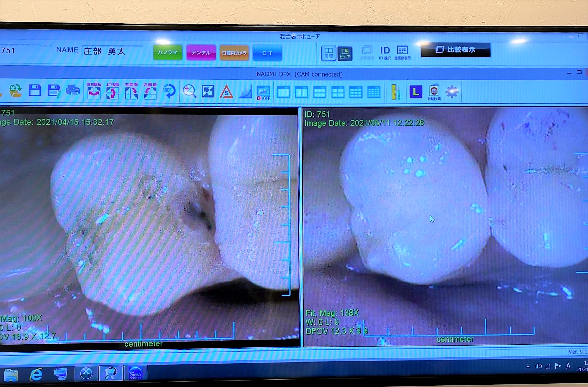This screenshot has width=588, height=387.
Task: Click the round blue taskbar icon
Action: tap(86, 374)
